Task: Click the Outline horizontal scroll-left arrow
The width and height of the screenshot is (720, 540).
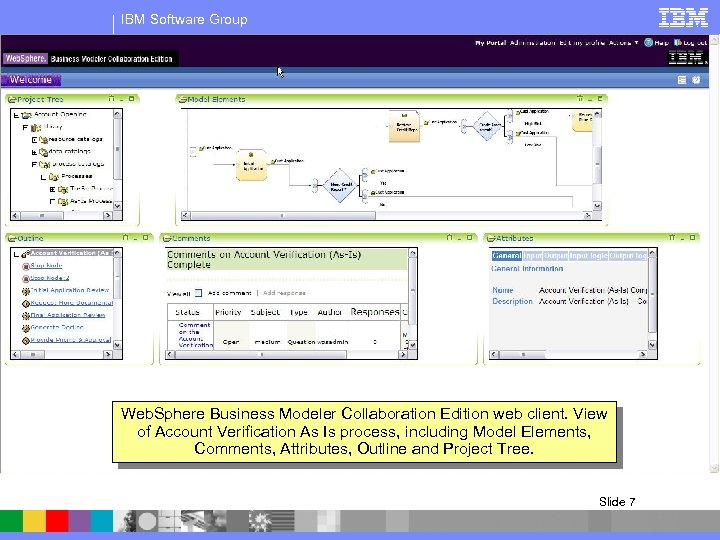Action: tap(15, 354)
